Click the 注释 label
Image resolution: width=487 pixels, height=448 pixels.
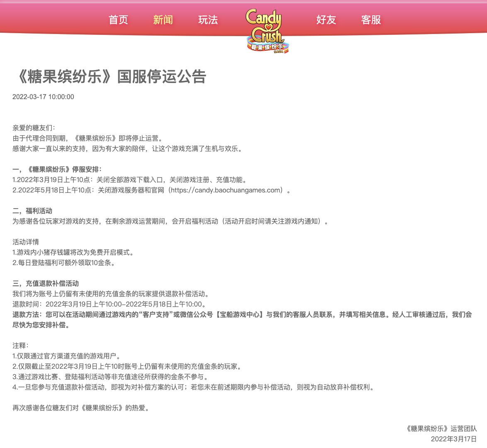click(20, 346)
